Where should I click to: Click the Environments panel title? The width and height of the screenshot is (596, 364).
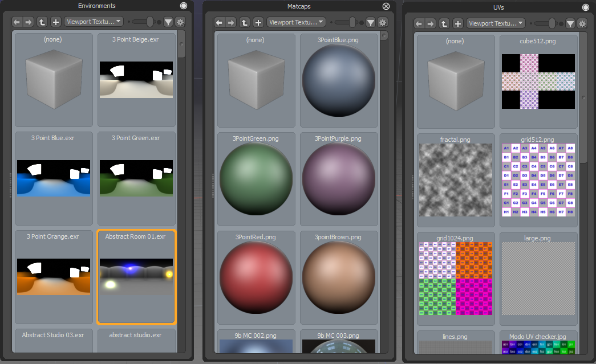point(97,5)
